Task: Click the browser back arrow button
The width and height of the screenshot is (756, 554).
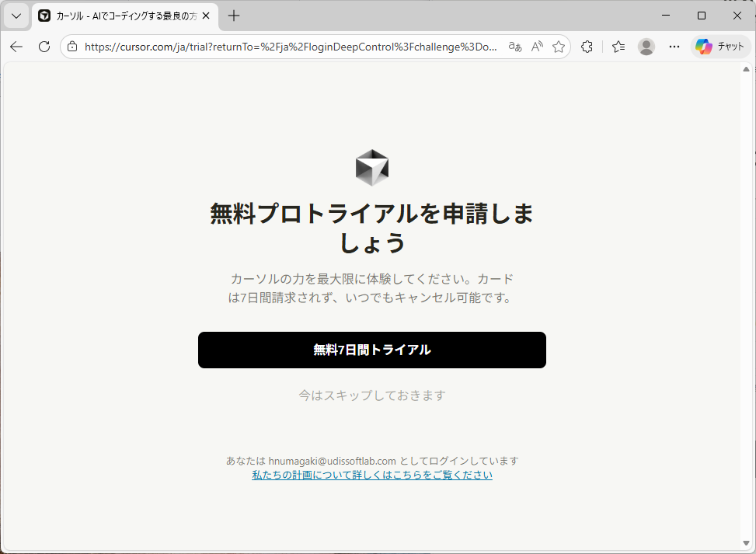Action: (16, 47)
